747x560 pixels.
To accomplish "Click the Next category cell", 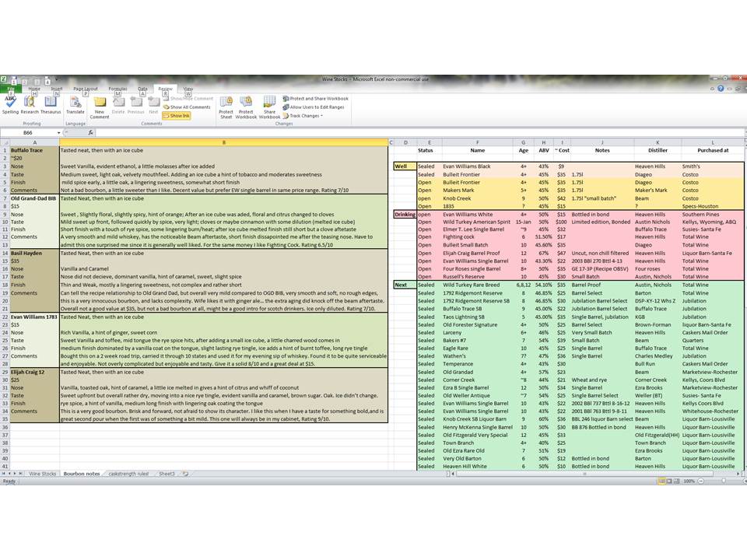I will 405,285.
